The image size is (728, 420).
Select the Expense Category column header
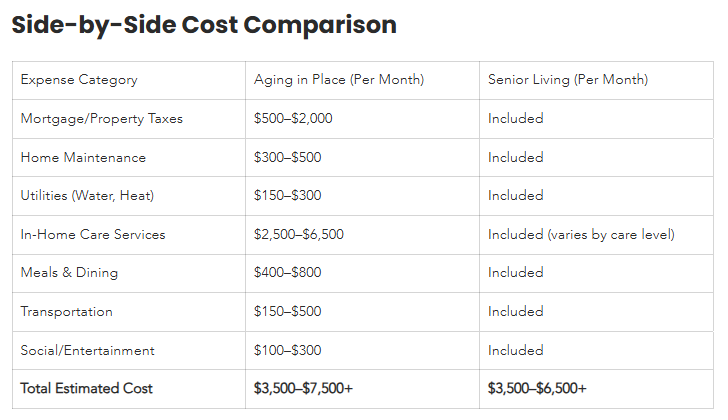click(79, 80)
